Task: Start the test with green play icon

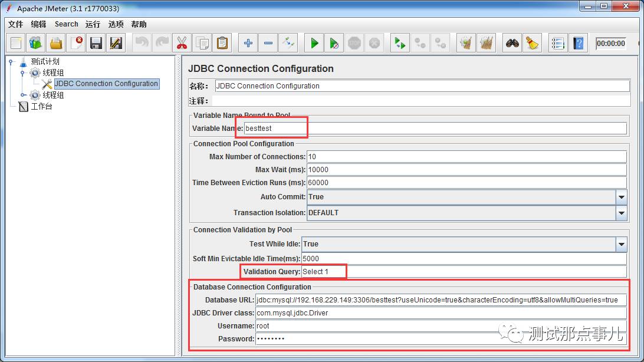Action: click(314, 43)
